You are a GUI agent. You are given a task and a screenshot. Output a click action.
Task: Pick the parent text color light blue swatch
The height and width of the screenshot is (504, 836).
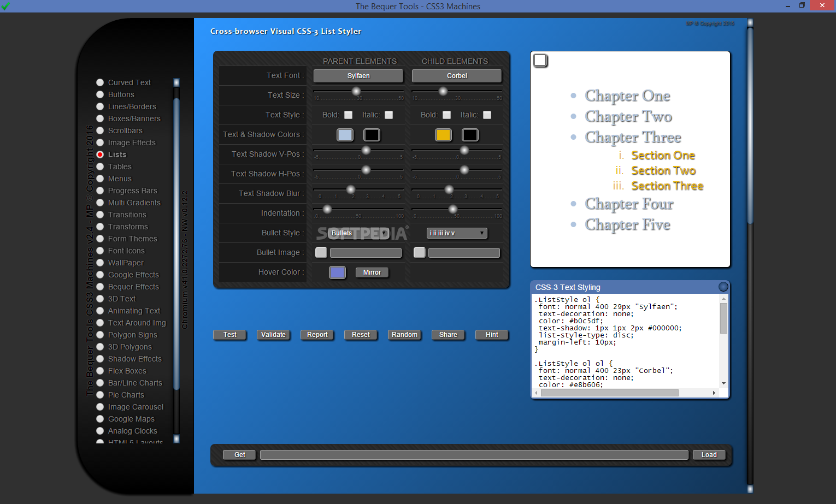(345, 135)
